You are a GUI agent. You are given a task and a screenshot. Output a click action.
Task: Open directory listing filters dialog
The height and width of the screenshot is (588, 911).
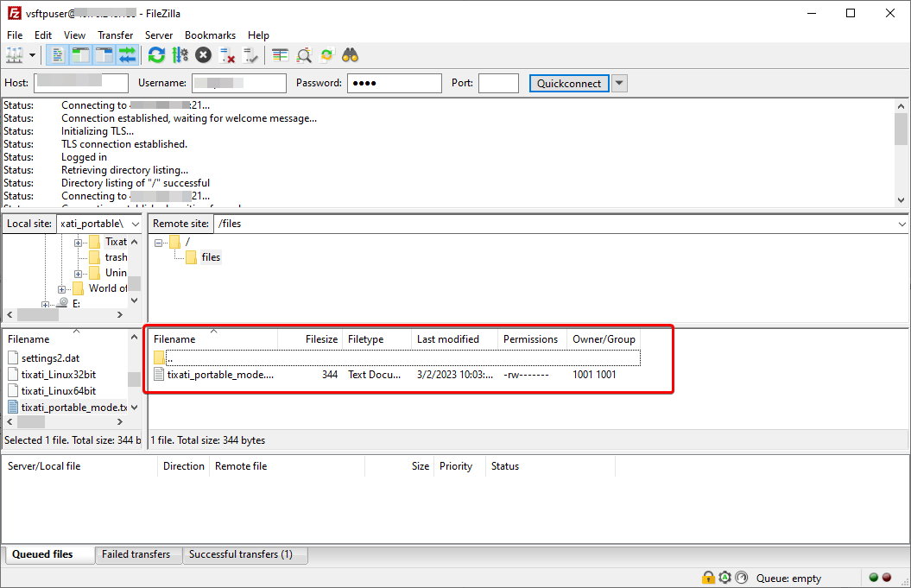pos(280,55)
